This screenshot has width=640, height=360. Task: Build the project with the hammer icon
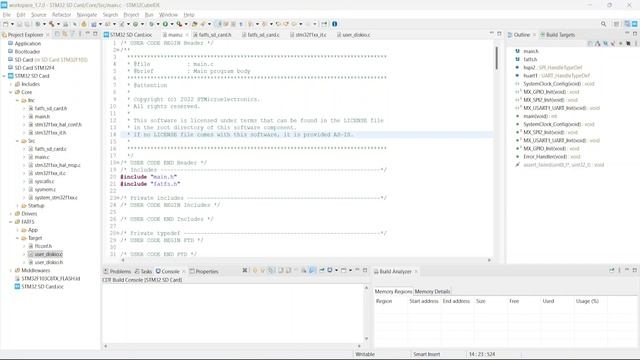click(51, 24)
